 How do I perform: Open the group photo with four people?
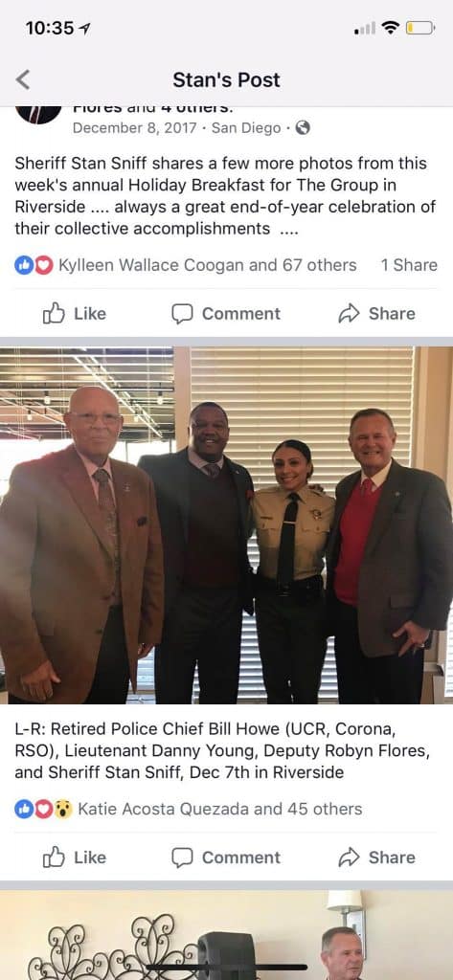(x=226, y=525)
